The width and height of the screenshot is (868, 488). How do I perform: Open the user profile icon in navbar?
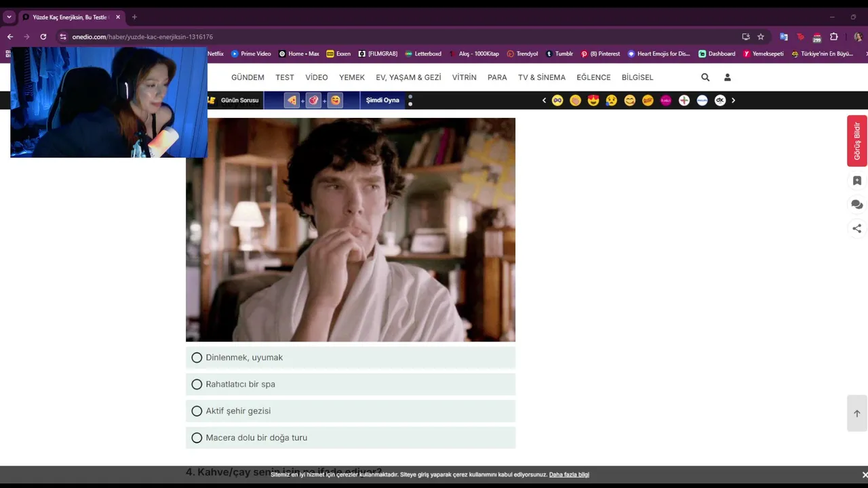pos(728,77)
